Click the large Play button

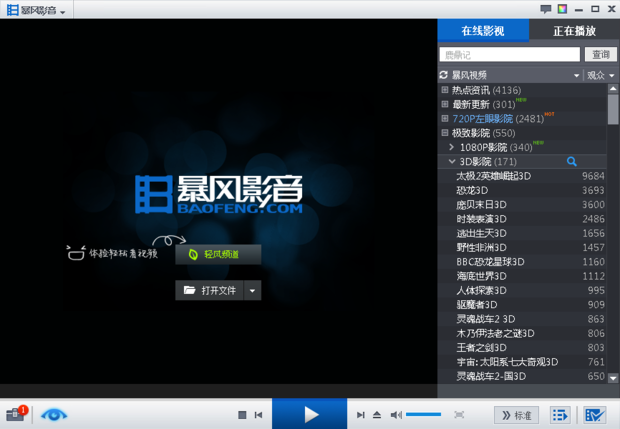tap(310, 414)
